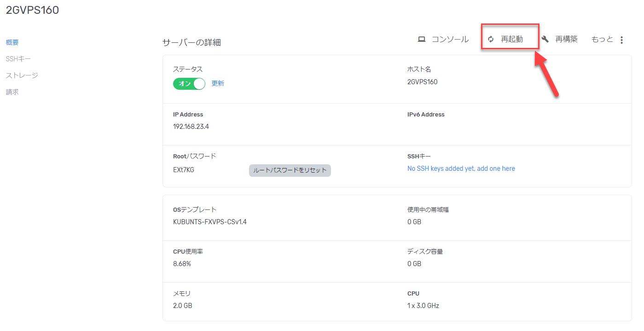
Task: Click the console monitor icon beside コンソール
Action: [x=422, y=39]
